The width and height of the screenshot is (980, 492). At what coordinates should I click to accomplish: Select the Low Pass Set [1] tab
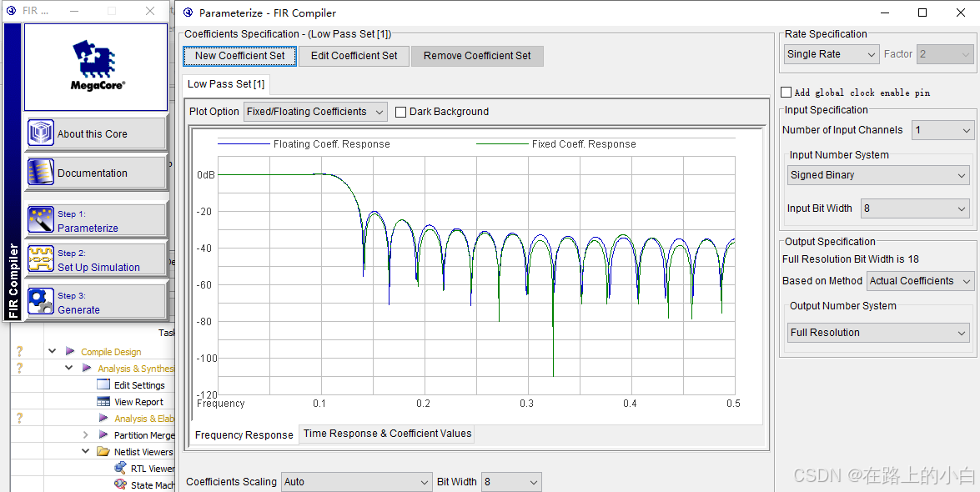pyautogui.click(x=226, y=83)
